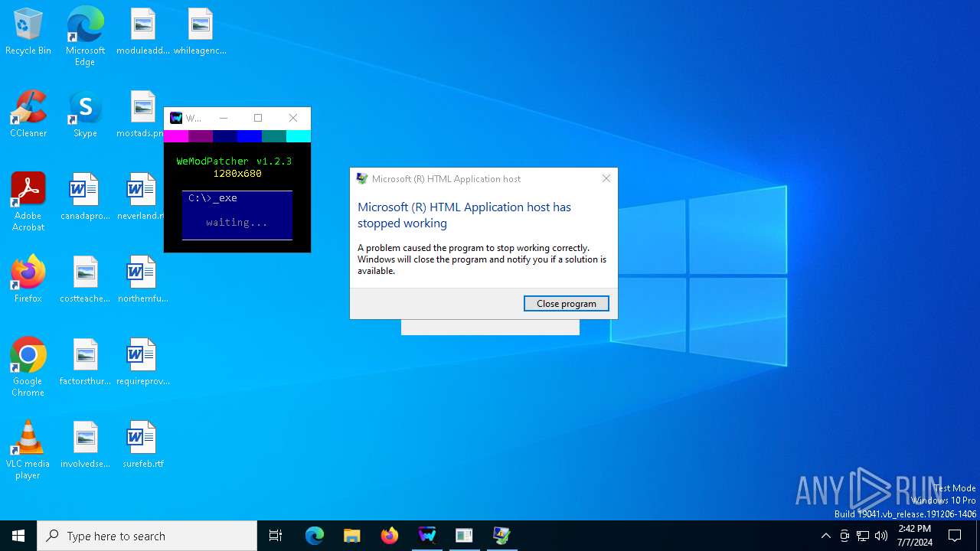
Task: Click the purple color block in WeModPatcher
Action: point(201,136)
